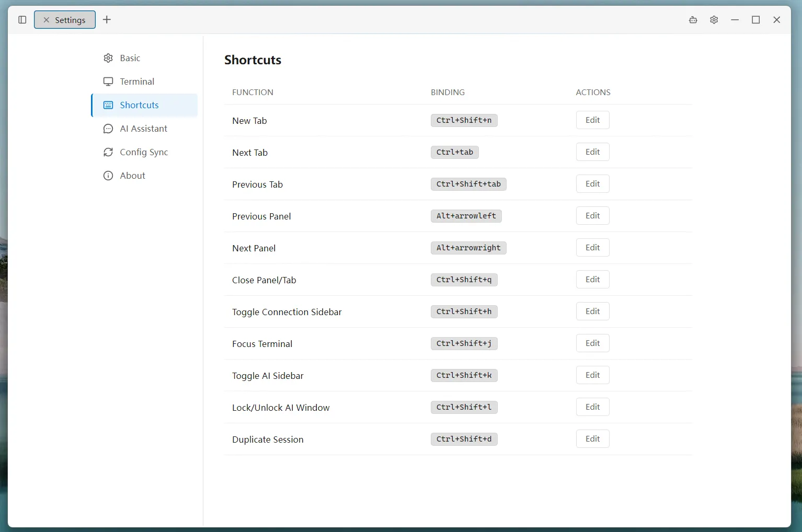Screen dimensions: 802x532
Task: Click the BINDING column header
Action: pyautogui.click(x=448, y=92)
